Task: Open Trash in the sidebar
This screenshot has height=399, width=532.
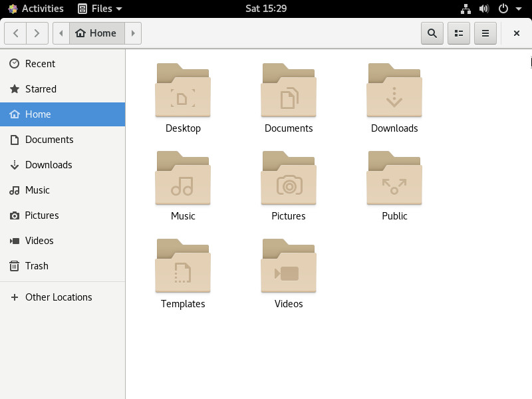Action: coord(37,266)
